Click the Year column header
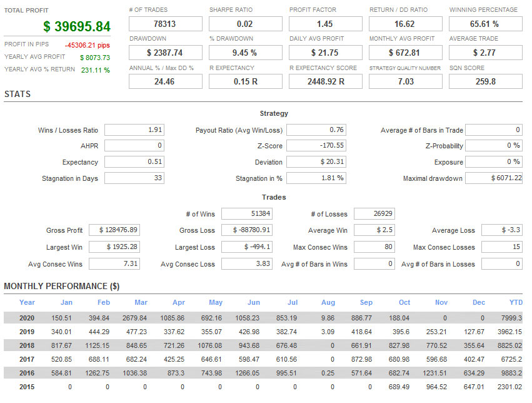Image resolution: width=532 pixels, height=403 pixels. click(27, 302)
